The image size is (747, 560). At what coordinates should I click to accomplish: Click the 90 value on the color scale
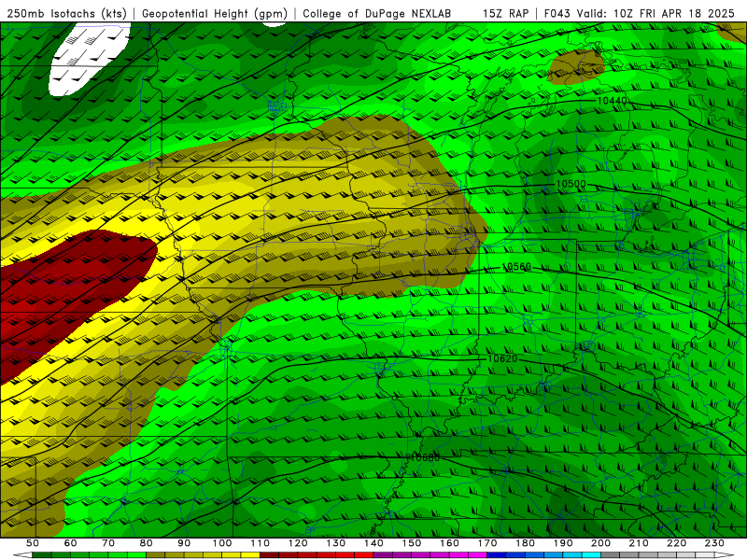point(184,543)
